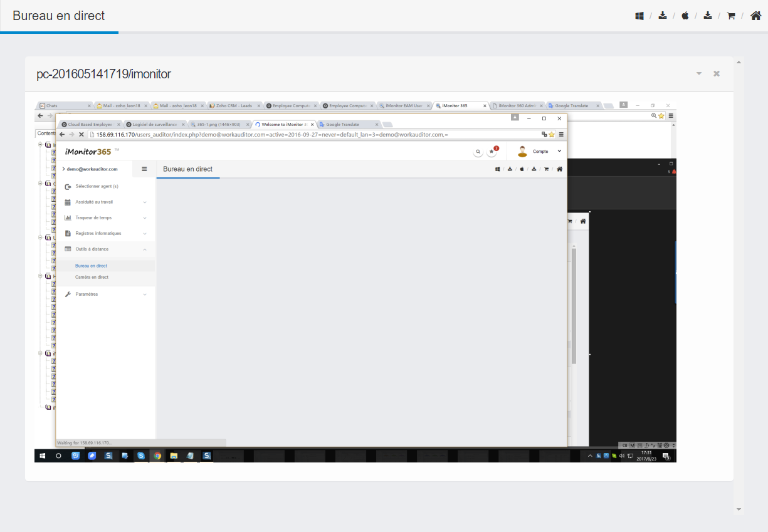
Task: Click the inner-page home icon in iMonitor365 toolbar
Action: [559, 169]
